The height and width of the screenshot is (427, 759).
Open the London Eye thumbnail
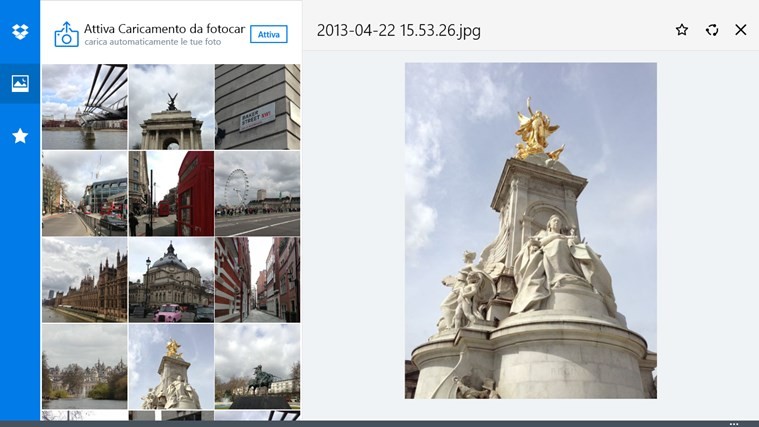pos(258,194)
